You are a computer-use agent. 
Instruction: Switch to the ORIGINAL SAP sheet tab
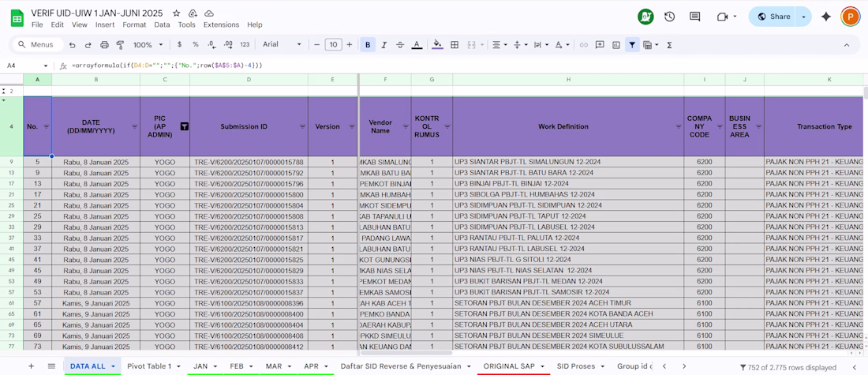coord(509,366)
